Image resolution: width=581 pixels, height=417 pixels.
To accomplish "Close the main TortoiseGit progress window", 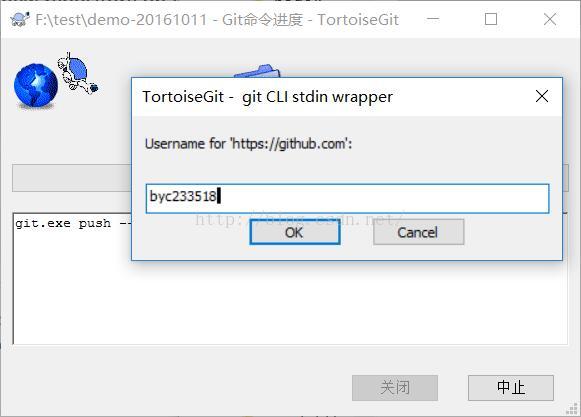I will coord(550,19).
